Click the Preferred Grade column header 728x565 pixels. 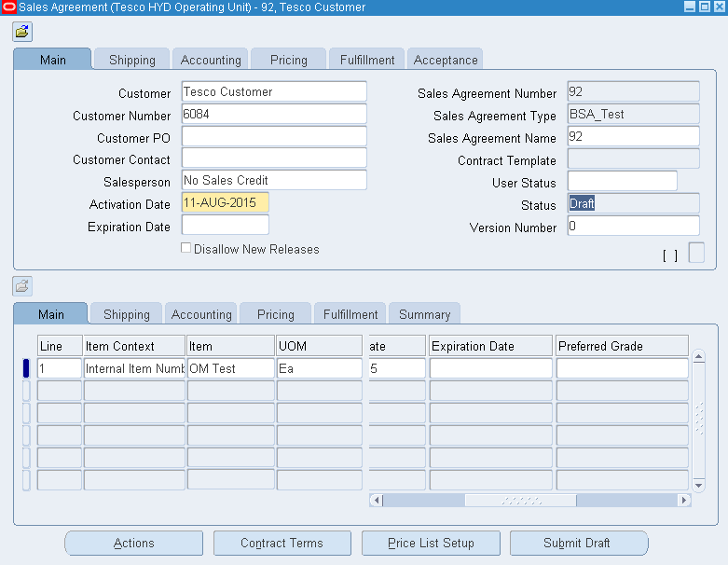(x=622, y=346)
